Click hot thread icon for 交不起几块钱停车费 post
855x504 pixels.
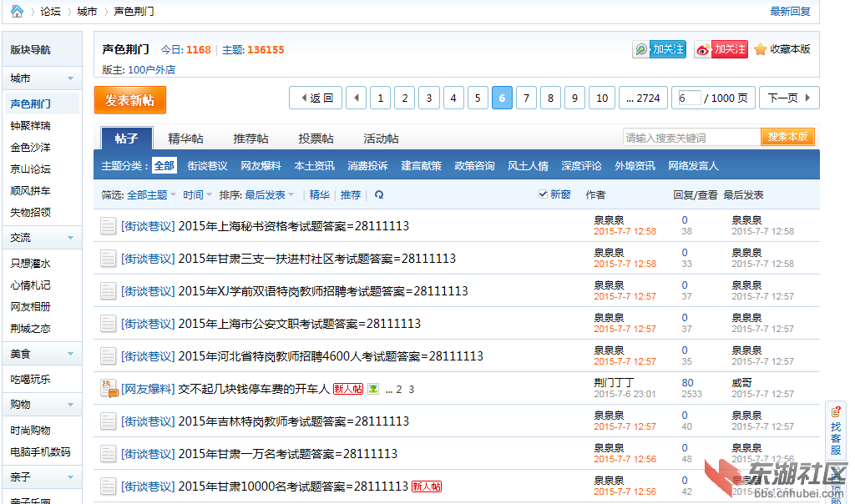click(109, 389)
